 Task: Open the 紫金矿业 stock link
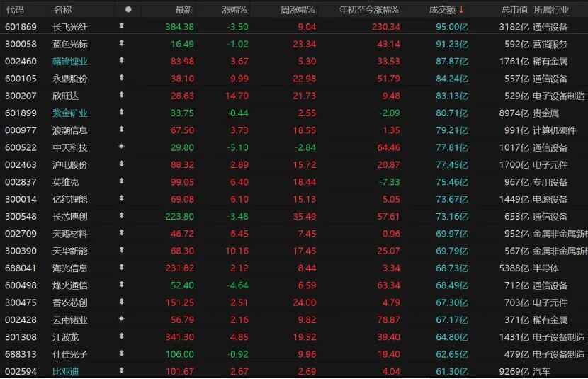(x=70, y=113)
